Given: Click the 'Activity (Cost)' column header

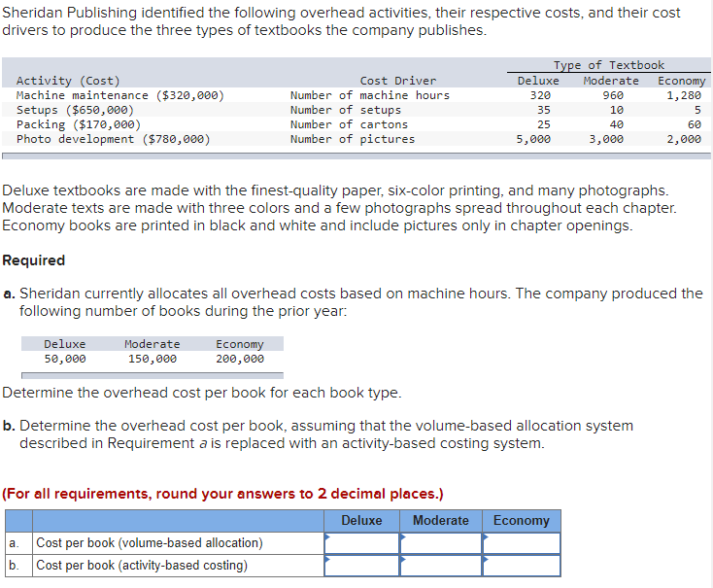Looking at the screenshot, I should click(68, 81).
